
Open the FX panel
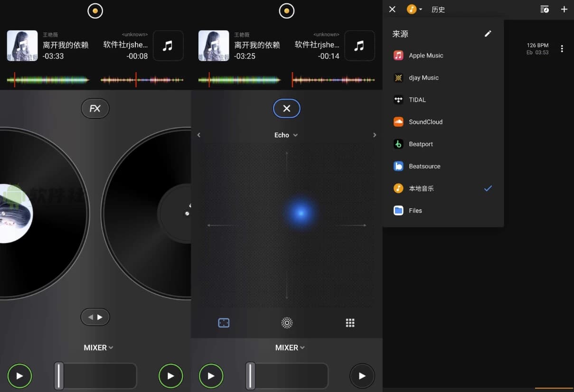tap(95, 108)
